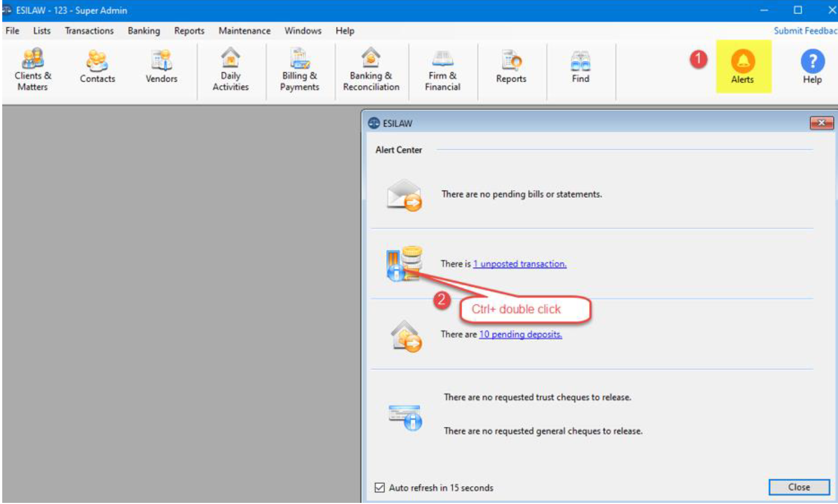This screenshot has height=504, width=838.
Task: Click the requested cheques card icon
Action: [405, 417]
